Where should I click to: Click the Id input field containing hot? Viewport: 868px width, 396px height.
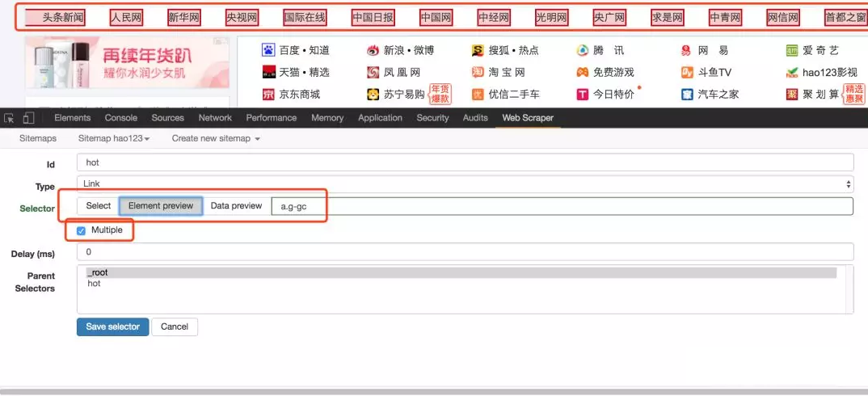465,162
